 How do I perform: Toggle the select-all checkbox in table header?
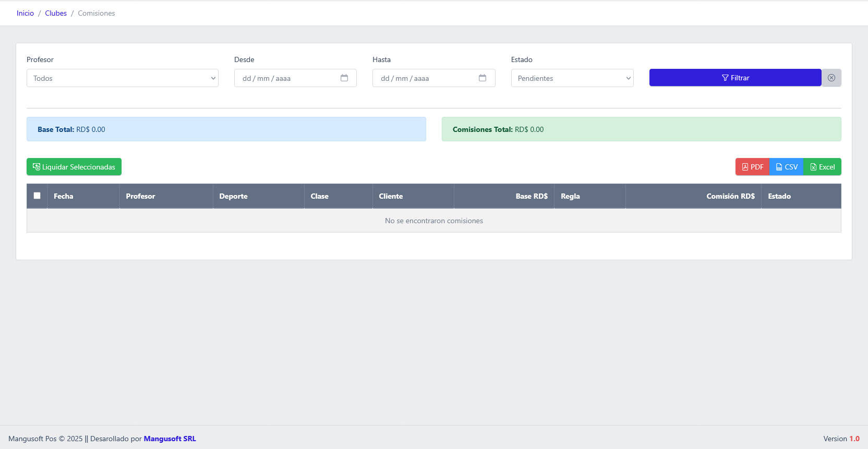(x=37, y=196)
